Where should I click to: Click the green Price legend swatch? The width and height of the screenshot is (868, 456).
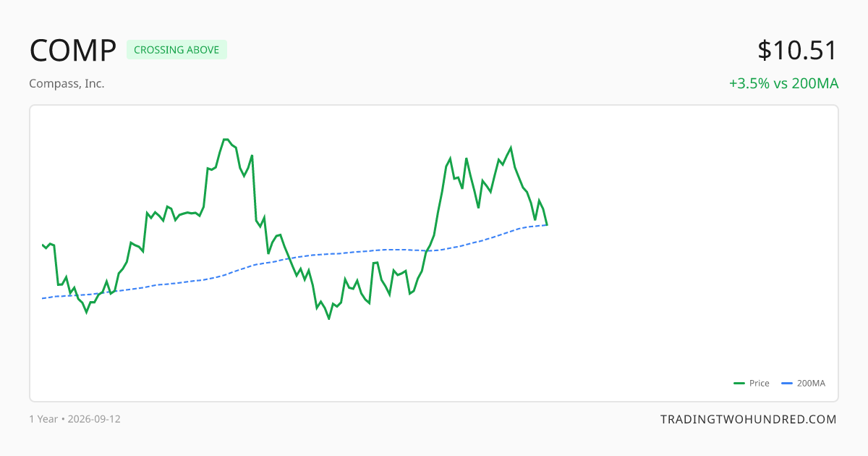pos(739,384)
